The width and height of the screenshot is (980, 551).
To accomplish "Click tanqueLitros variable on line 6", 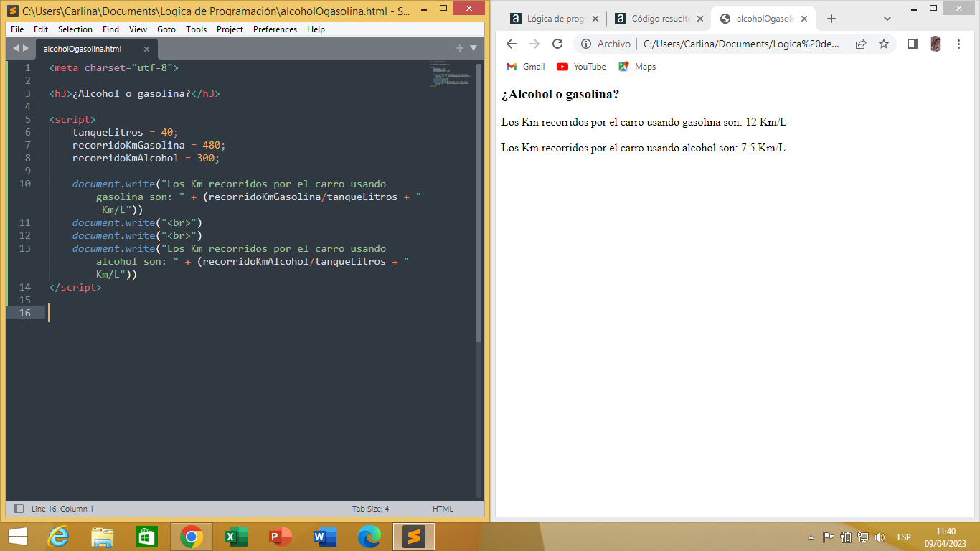I will pyautogui.click(x=108, y=132).
